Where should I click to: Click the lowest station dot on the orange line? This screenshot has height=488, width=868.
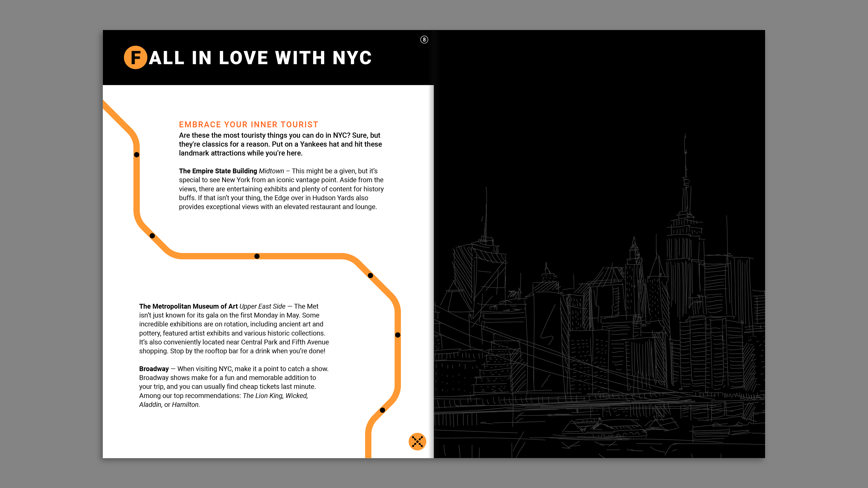(382, 410)
